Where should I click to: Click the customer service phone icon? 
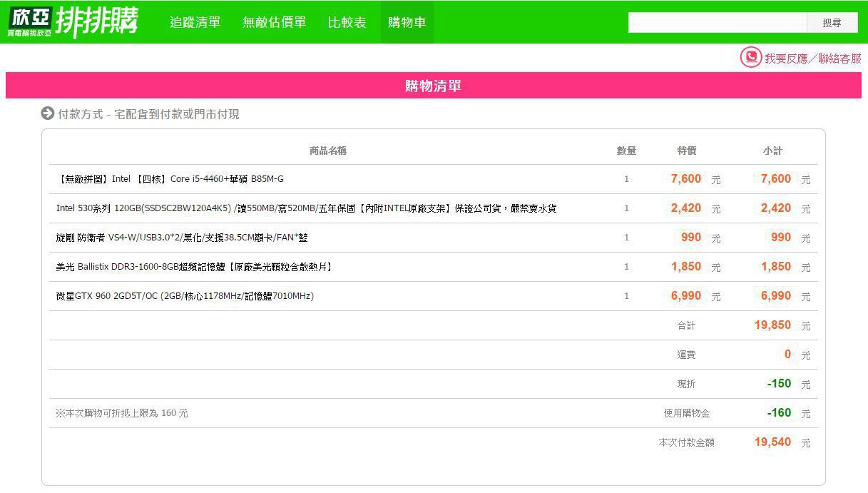point(750,58)
